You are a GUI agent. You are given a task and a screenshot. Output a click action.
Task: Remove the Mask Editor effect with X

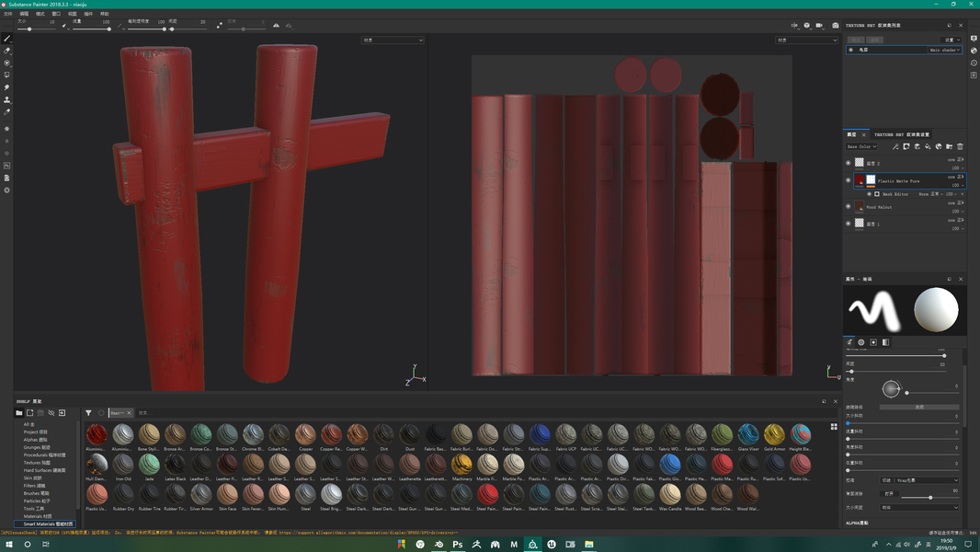pos(963,194)
